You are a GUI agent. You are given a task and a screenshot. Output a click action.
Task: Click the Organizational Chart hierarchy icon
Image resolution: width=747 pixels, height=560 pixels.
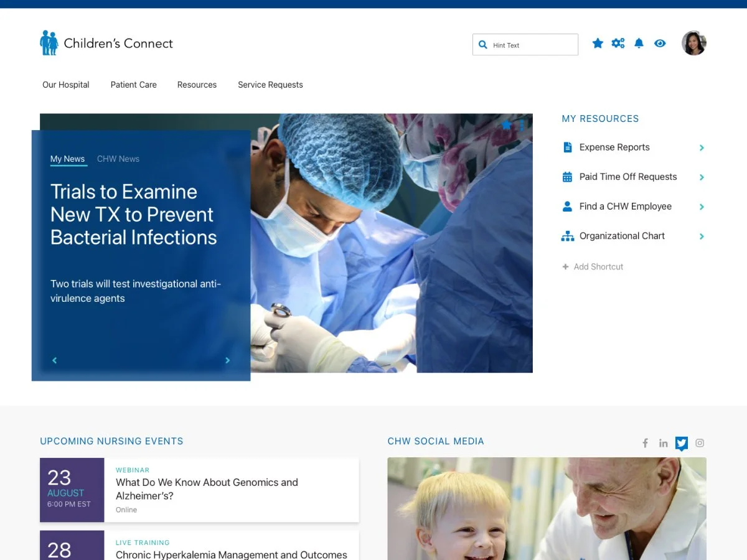click(567, 236)
